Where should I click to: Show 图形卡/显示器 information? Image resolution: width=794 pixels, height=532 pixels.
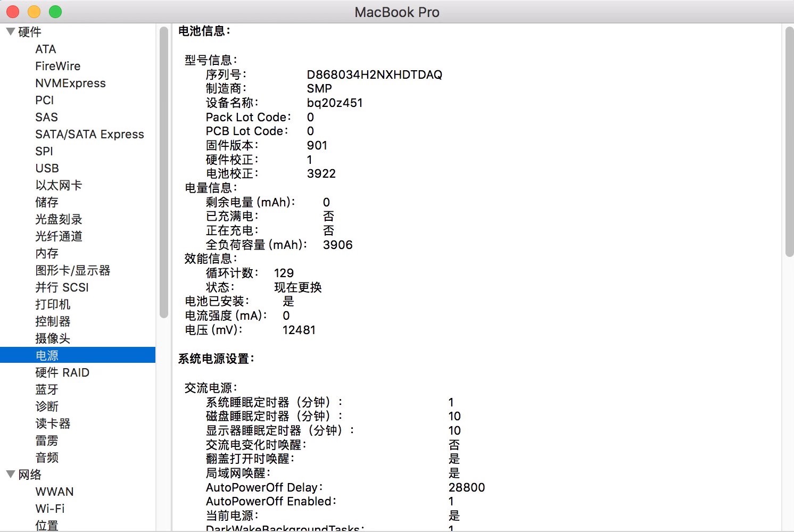coord(72,270)
